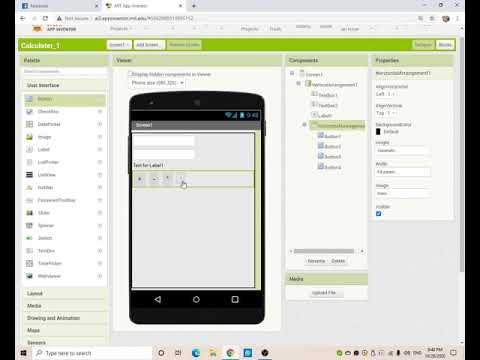Uncheck the Visible property checkbox
This screenshot has height=360, width=480.
tap(378, 214)
